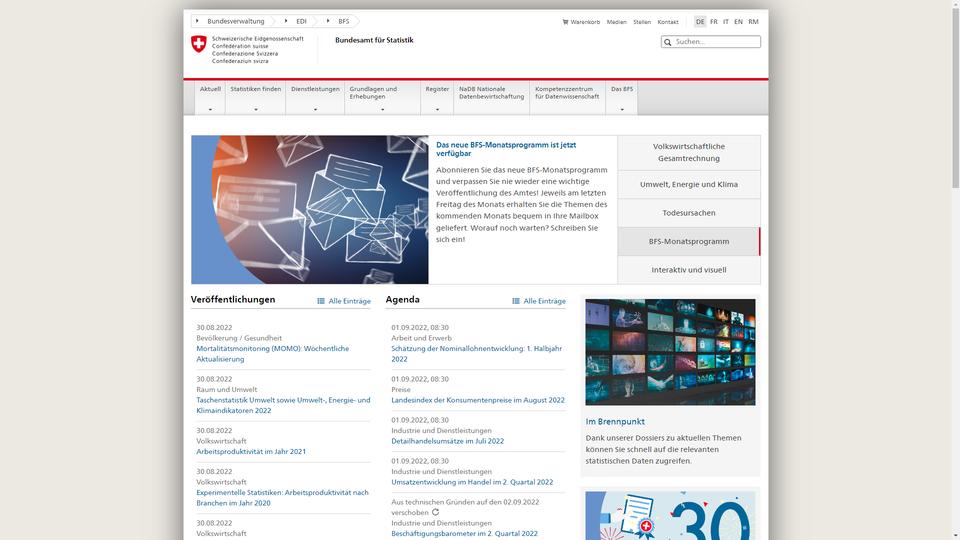Open Beschäftigungsbarometer im 2. Quartal 2022

(464, 534)
